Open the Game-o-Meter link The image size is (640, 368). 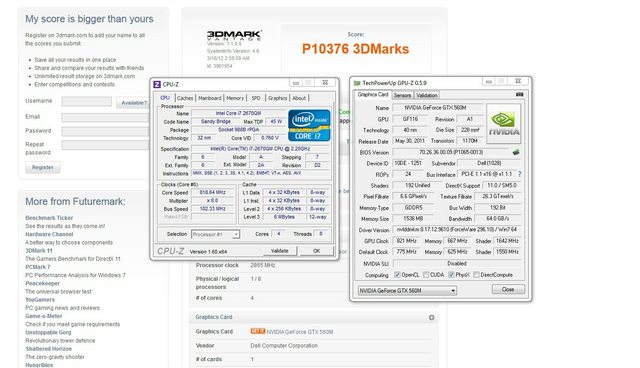(x=44, y=316)
